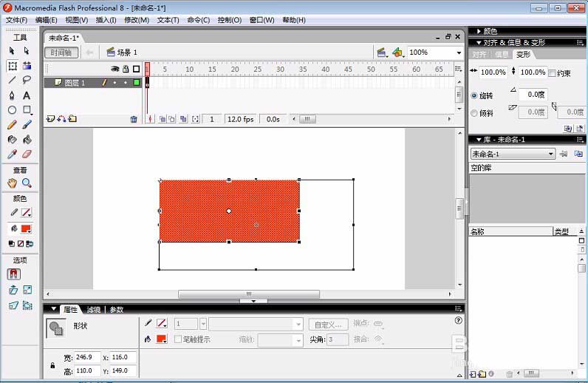Select the Eyedropper tool
The width and height of the screenshot is (588, 383).
[12, 155]
